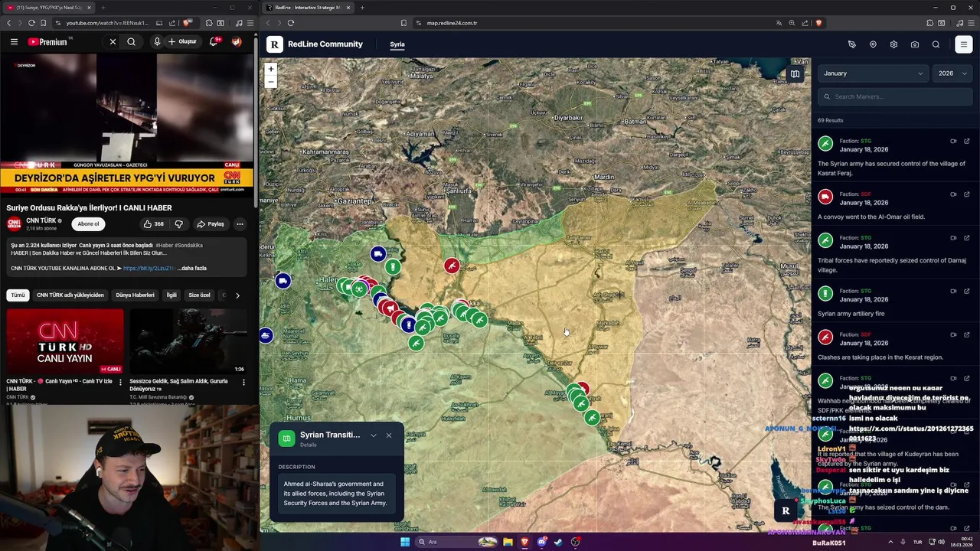The image size is (980, 551).
Task: Select 'CNN TÜRK adlı yükleyiciden' chip
Action: point(70,295)
